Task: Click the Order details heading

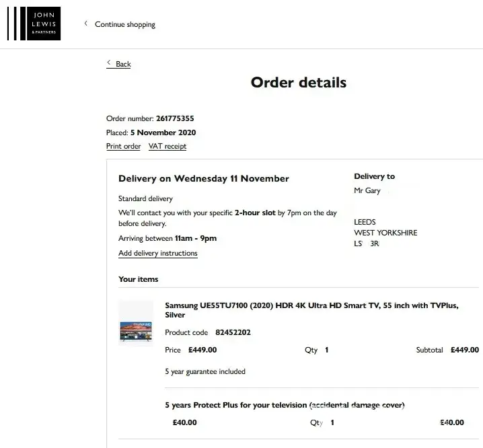Action: click(299, 83)
